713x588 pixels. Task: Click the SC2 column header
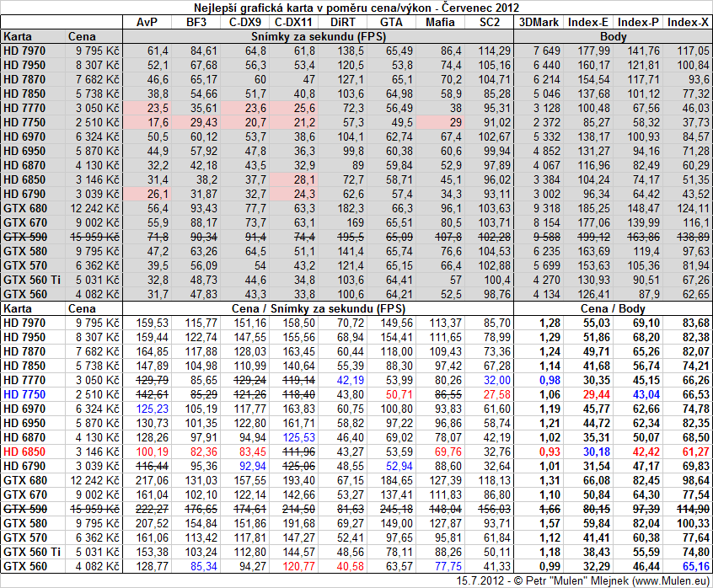490,22
